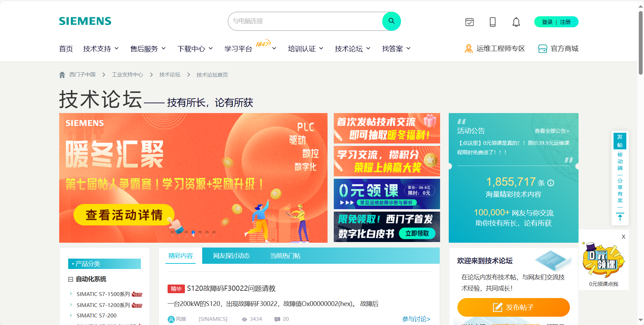Close the floating 0元领课 ad
The height and width of the screenshot is (325, 644).
(623, 237)
